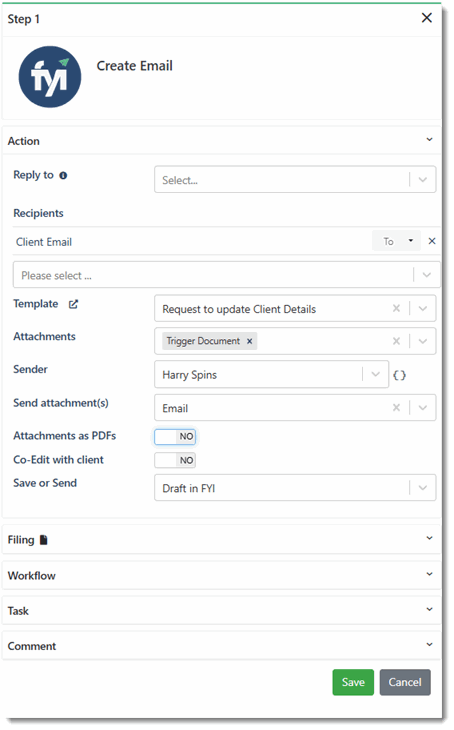Open the recipient To type dropdown
This screenshot has width=454, height=730.
click(397, 241)
